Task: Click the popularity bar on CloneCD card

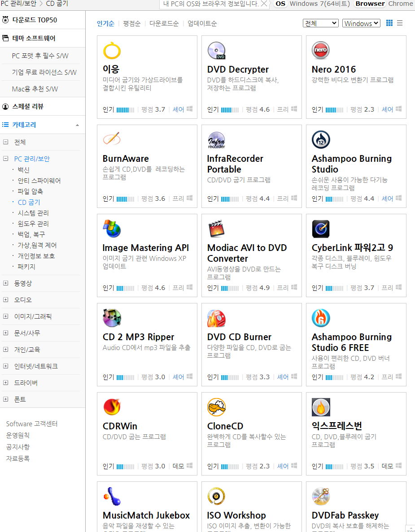Action: [x=230, y=467]
